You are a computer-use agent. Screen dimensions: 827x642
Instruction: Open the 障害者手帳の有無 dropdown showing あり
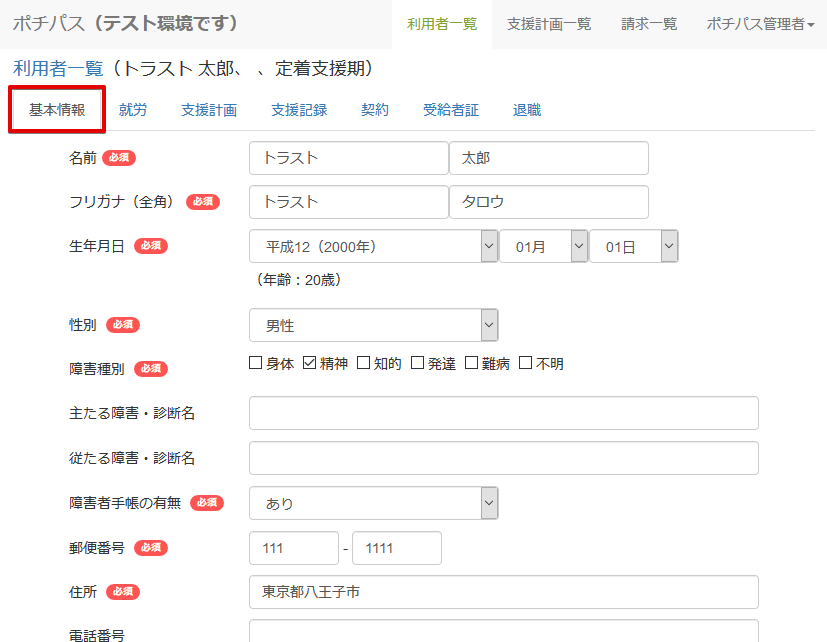pyautogui.click(x=373, y=503)
